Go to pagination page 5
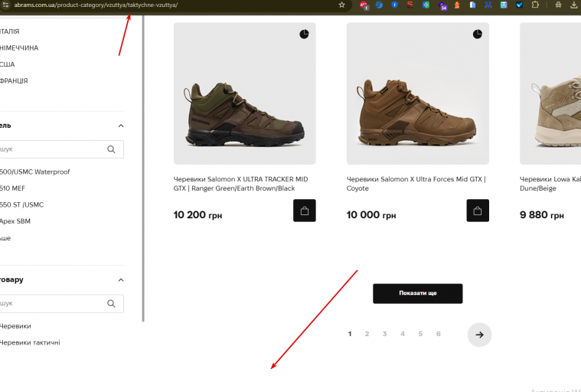This screenshot has width=581, height=392. click(420, 334)
